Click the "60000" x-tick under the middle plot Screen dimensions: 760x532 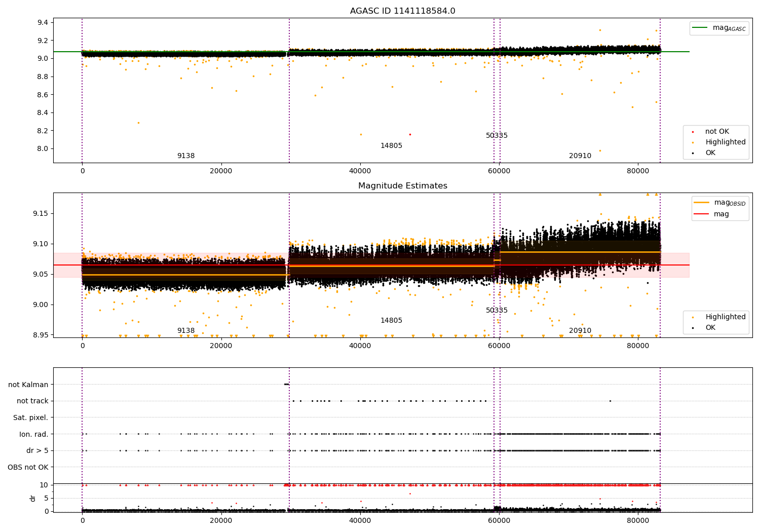[x=499, y=346]
